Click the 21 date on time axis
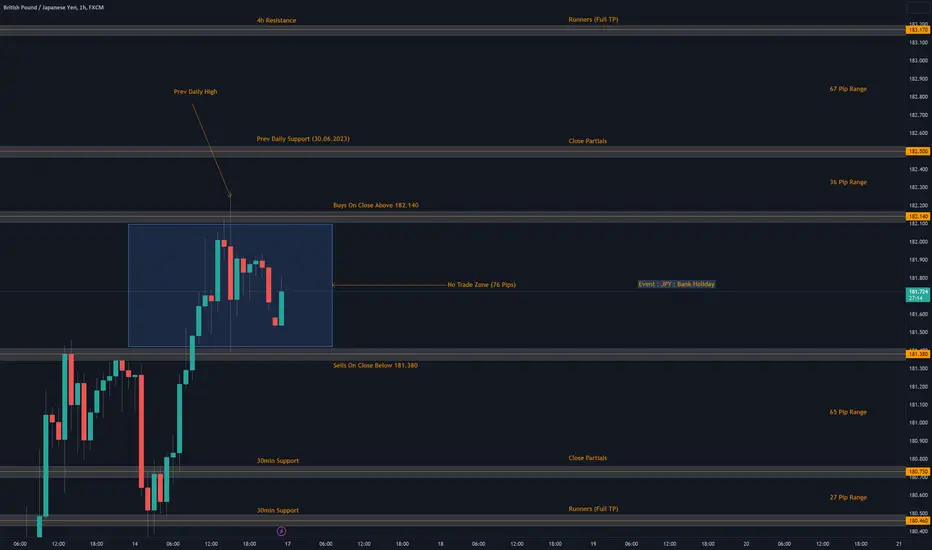Viewport: 932px width, 550px height. [899, 543]
